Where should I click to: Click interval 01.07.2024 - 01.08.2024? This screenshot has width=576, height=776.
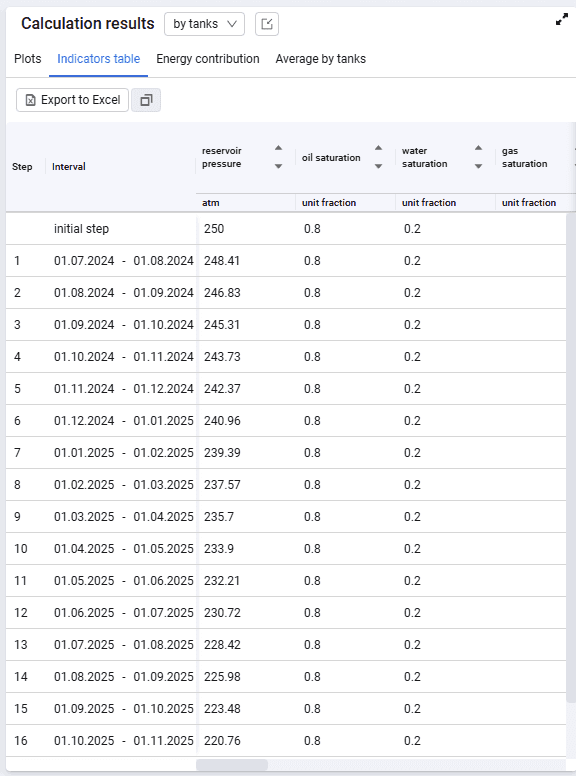click(x=124, y=261)
